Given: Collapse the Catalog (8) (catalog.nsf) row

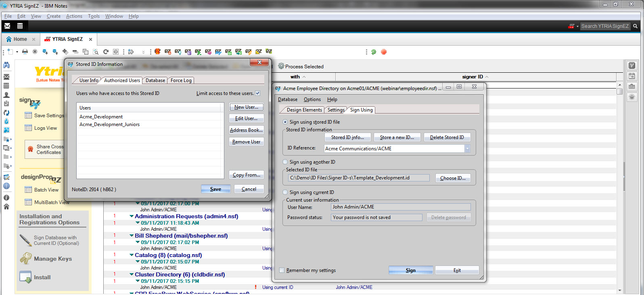Looking at the screenshot, I should coord(132,255).
